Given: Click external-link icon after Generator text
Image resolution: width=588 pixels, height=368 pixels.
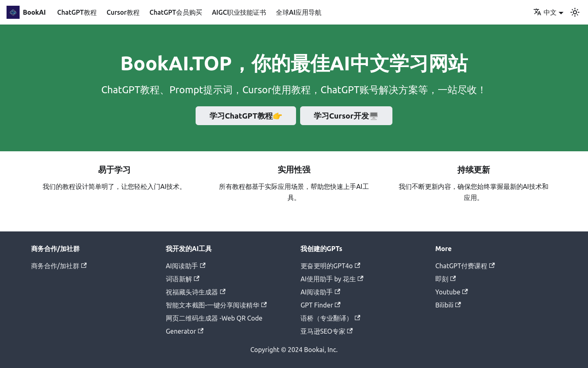Looking at the screenshot, I should point(200,331).
